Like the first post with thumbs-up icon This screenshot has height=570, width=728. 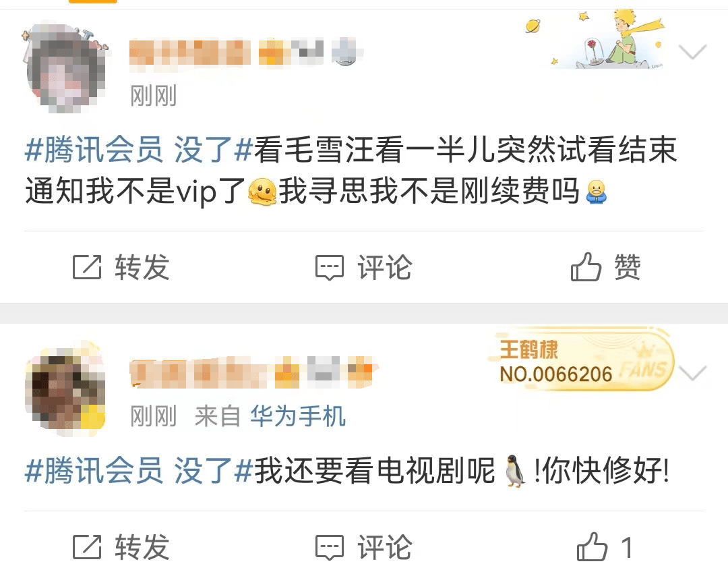point(586,266)
